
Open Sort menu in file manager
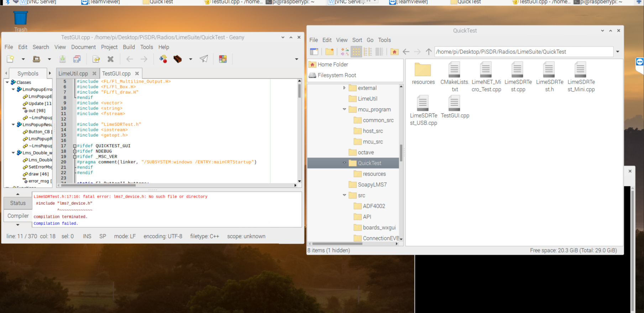point(357,40)
